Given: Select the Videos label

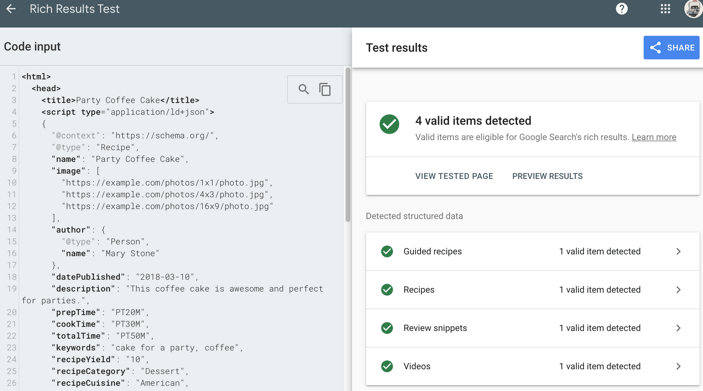Looking at the screenshot, I should (417, 366).
